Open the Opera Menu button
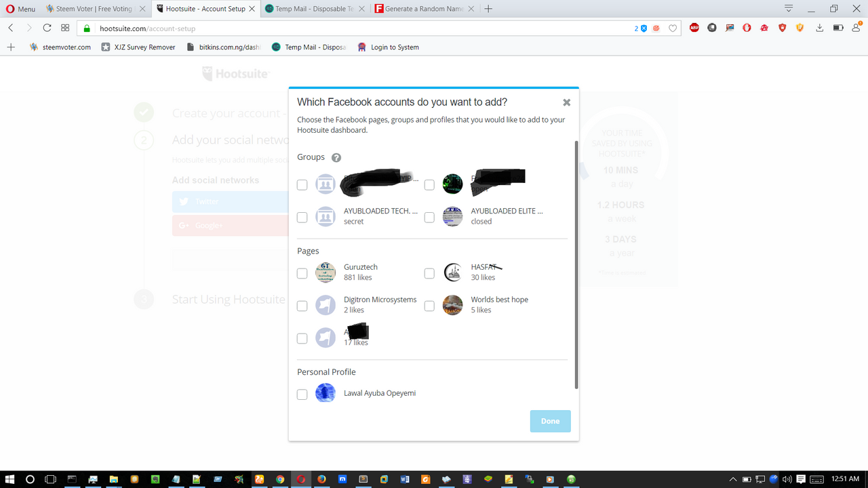Viewport: 868px width, 488px height. [20, 9]
